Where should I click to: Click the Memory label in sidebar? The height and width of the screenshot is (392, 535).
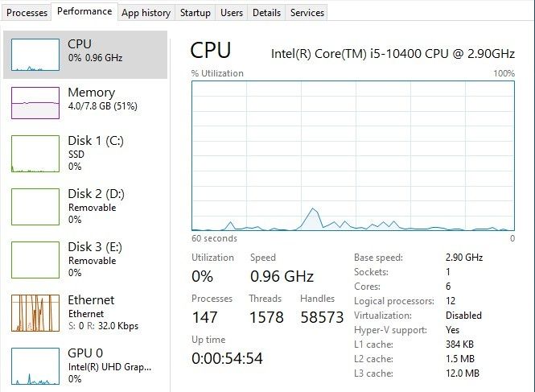tap(91, 93)
